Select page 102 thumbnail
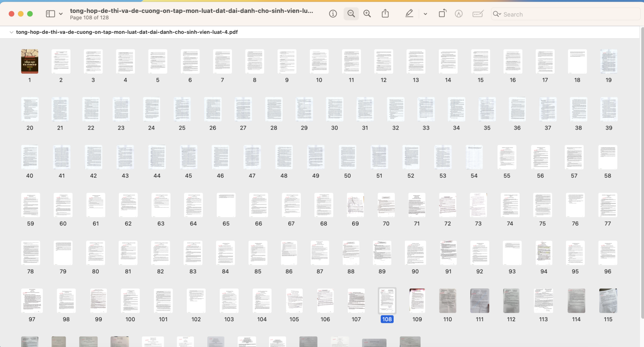 coord(196,300)
